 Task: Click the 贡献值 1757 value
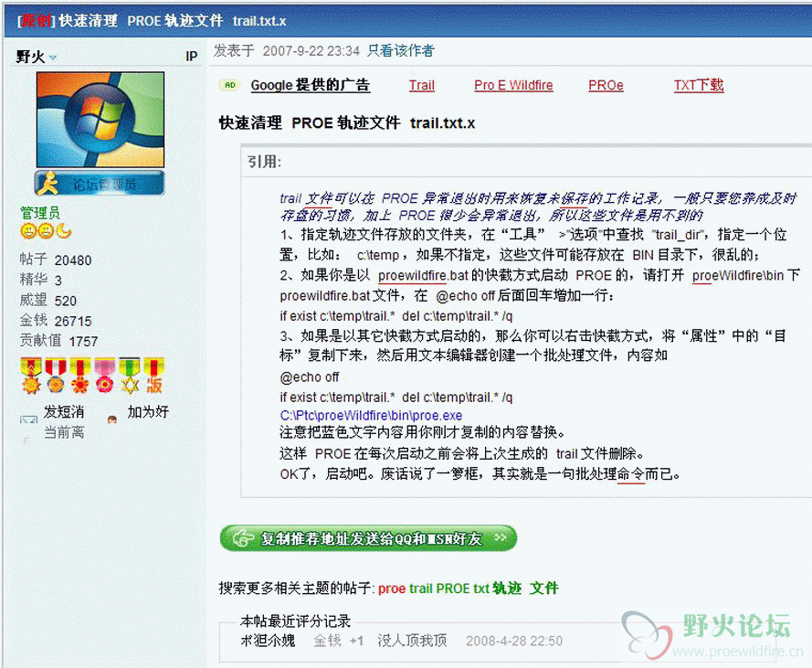[x=58, y=341]
